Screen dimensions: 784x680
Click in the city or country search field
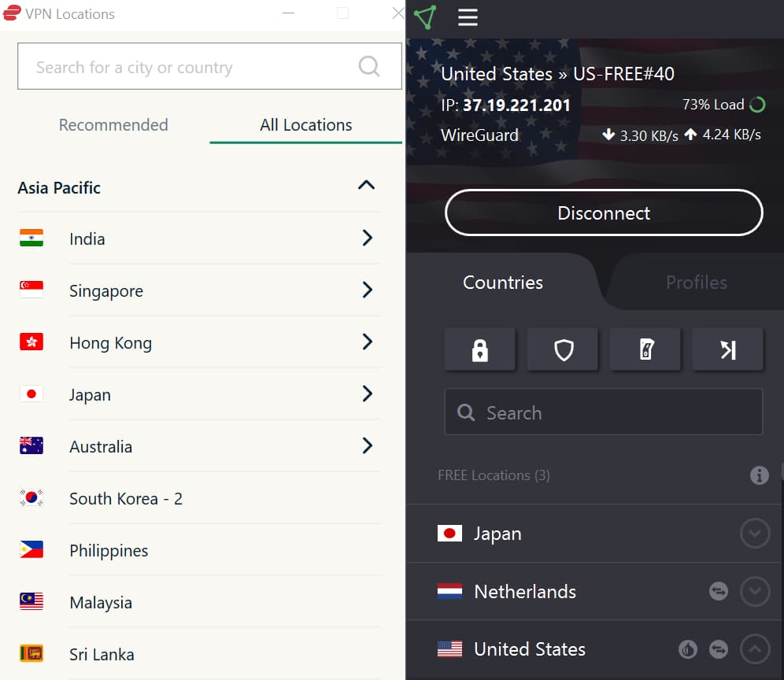click(209, 66)
